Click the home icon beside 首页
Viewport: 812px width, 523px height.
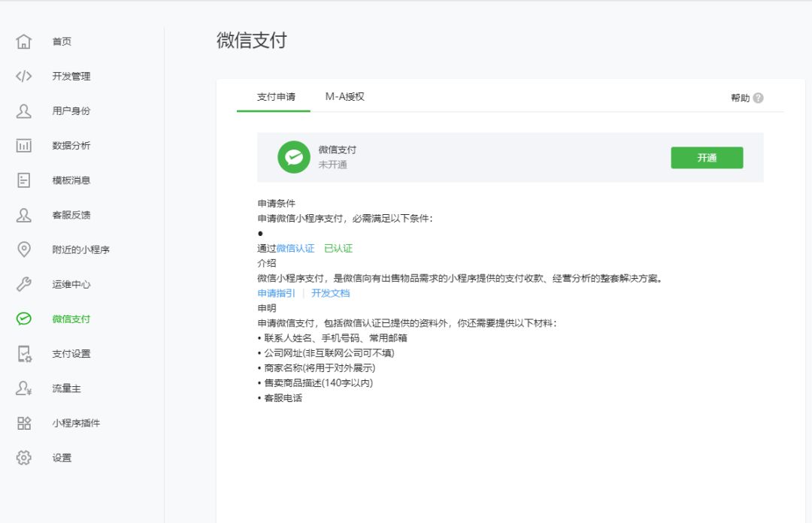coord(24,41)
